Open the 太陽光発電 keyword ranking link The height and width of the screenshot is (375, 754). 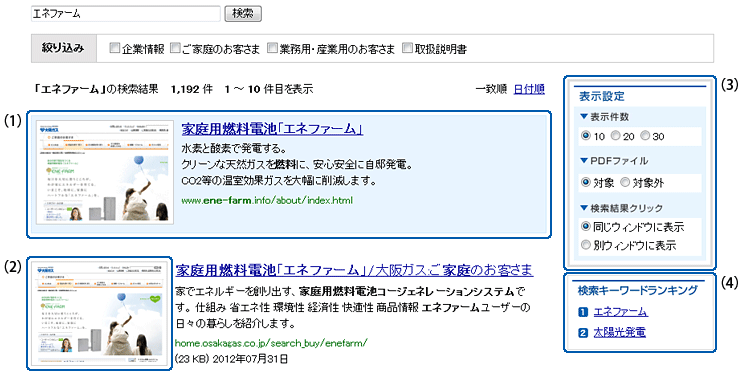[619, 332]
